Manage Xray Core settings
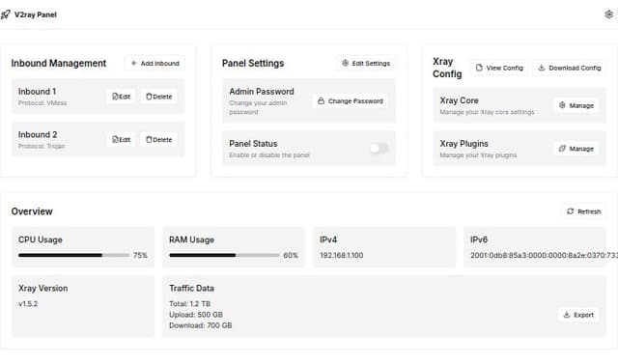Screen dimensions: 618x364 point(576,105)
